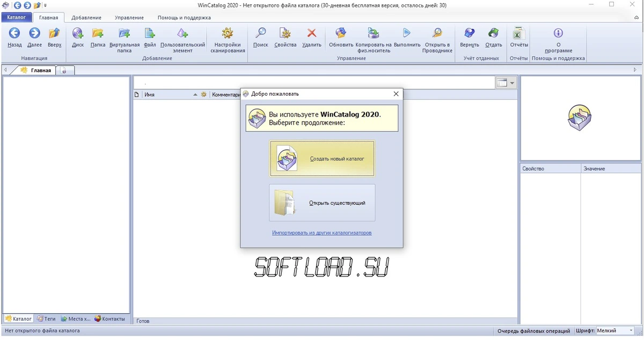Add a file with the Файл icon

pos(150,38)
